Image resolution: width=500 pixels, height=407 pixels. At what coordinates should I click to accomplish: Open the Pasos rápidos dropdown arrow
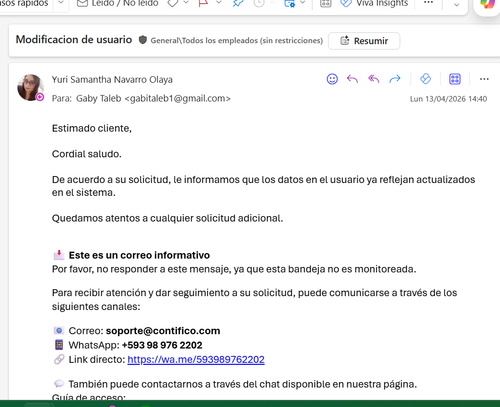point(61,3)
